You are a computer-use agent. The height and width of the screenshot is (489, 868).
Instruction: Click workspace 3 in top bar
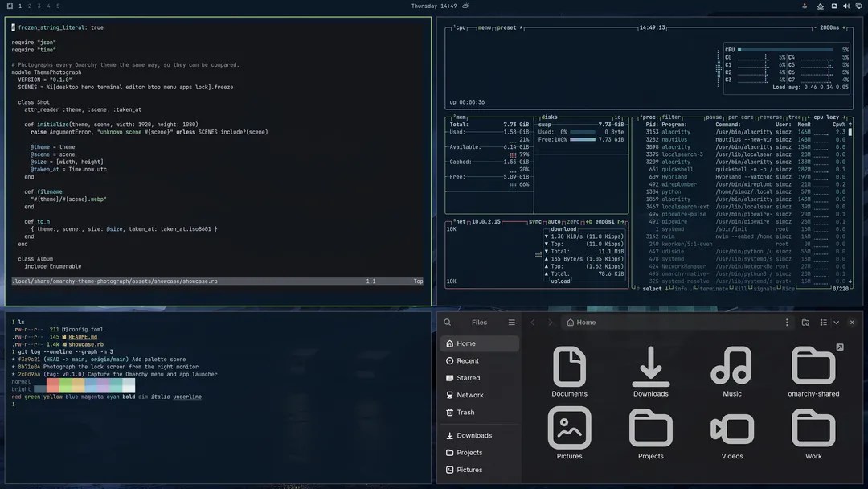coord(39,6)
